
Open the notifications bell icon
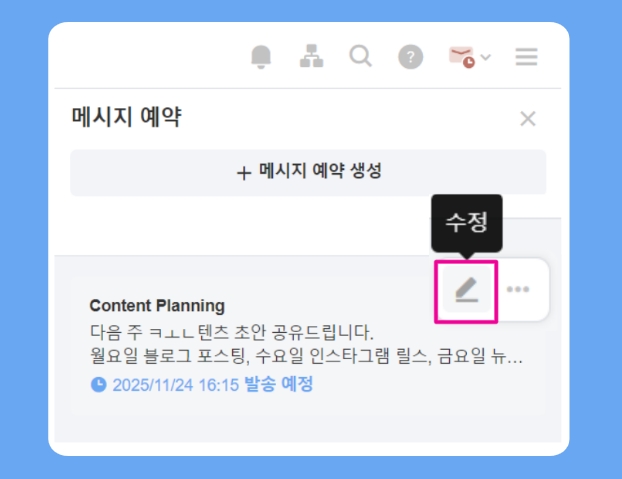click(261, 57)
